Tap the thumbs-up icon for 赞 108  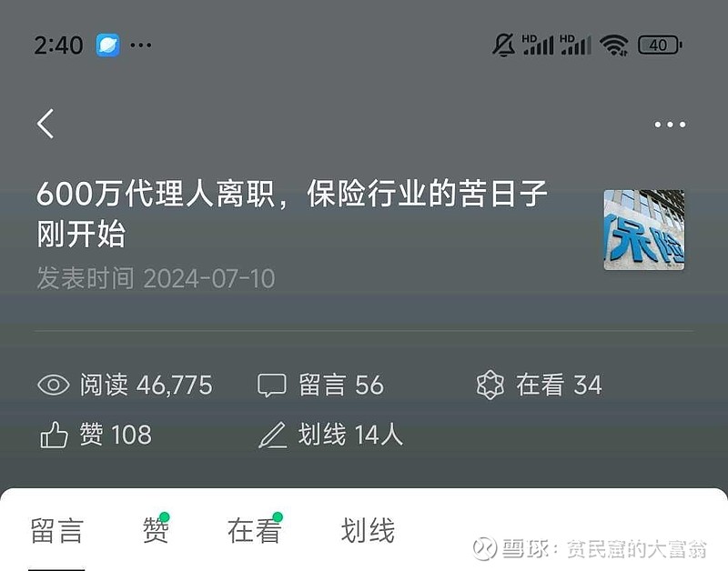click(54, 435)
